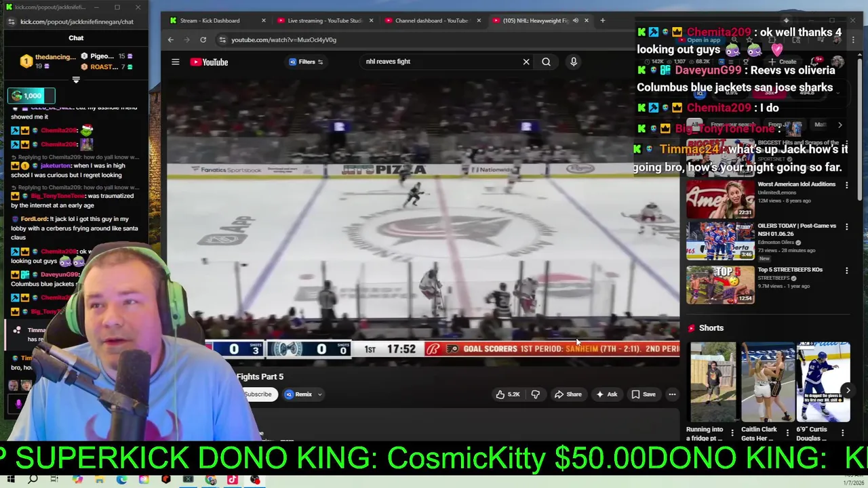This screenshot has height=488, width=868.
Task: Open the Filters button beside the search
Action: 307,62
